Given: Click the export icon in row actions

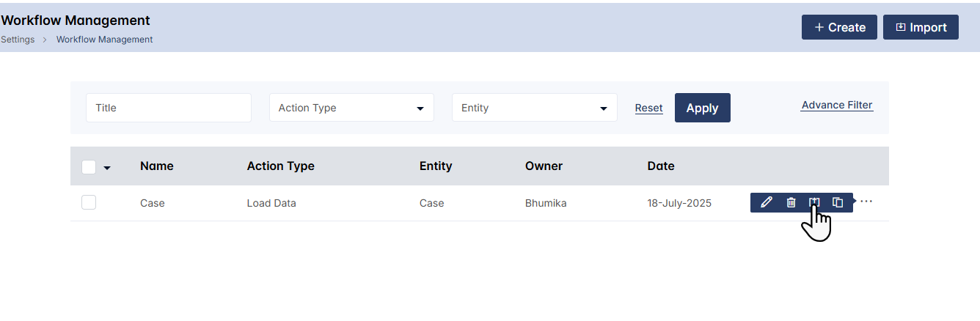Looking at the screenshot, I should click(x=813, y=202).
